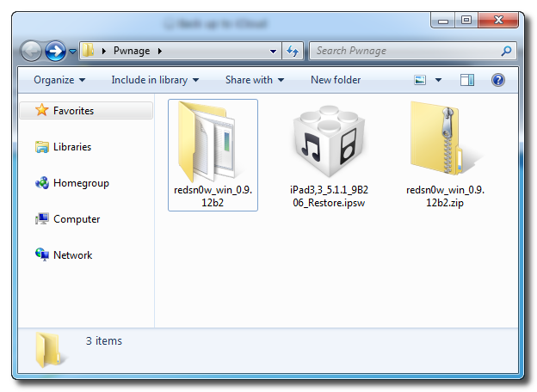Click the Favorites star icon
The height and width of the screenshot is (392, 537).
coord(42,110)
